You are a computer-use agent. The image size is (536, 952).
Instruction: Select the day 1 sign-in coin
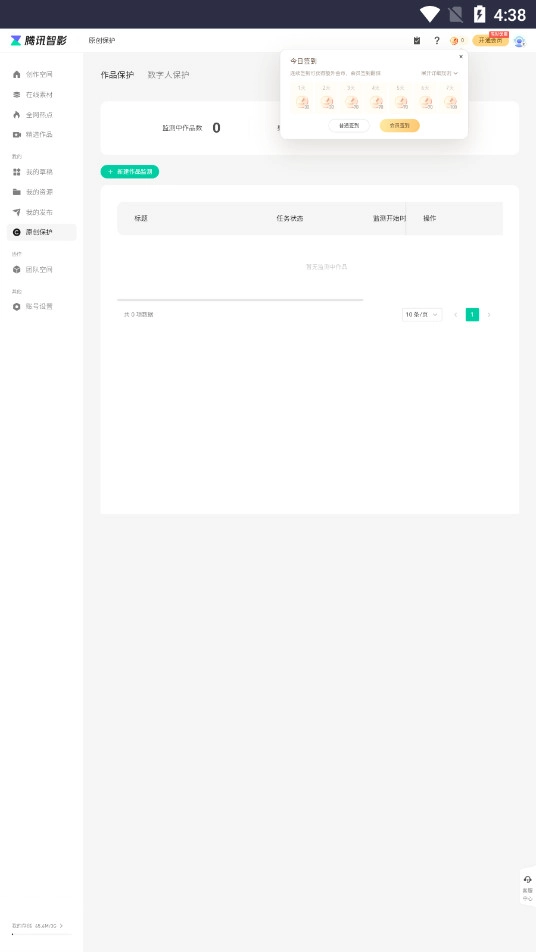[302, 101]
